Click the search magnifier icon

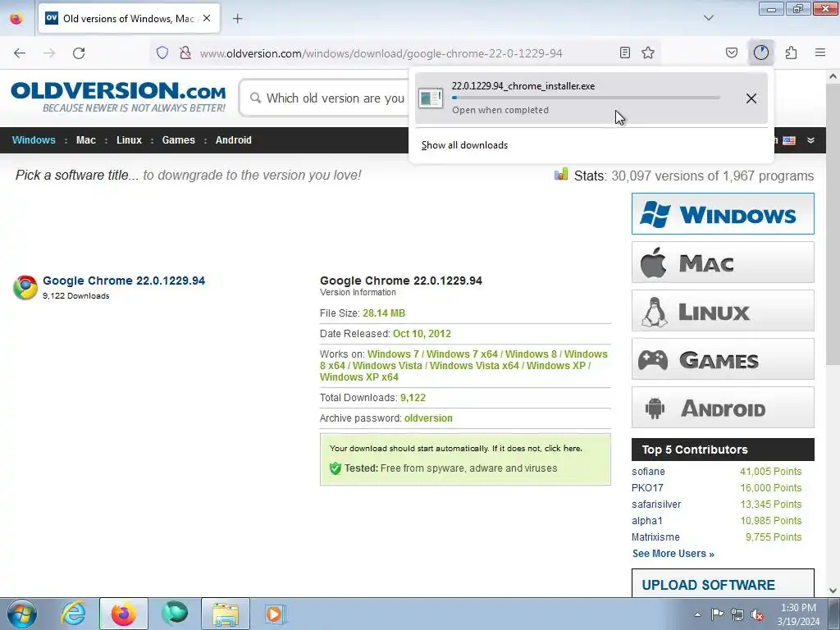(x=256, y=98)
